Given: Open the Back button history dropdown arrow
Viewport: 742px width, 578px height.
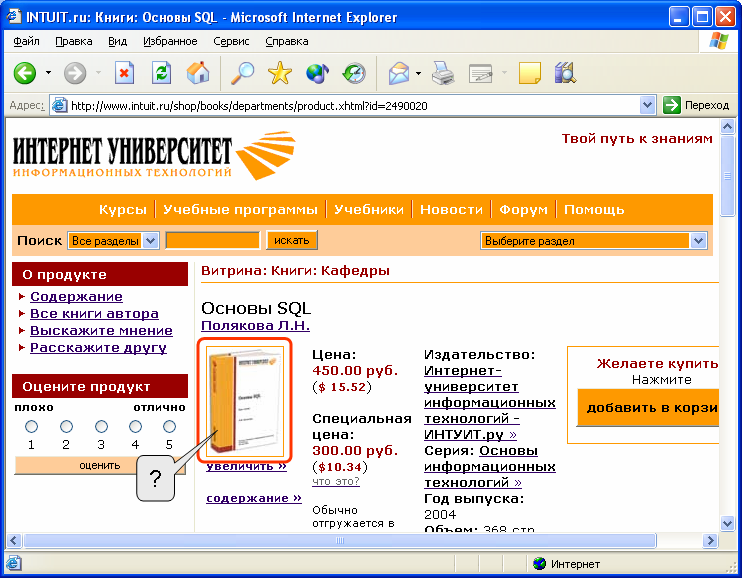Looking at the screenshot, I should point(48,73).
